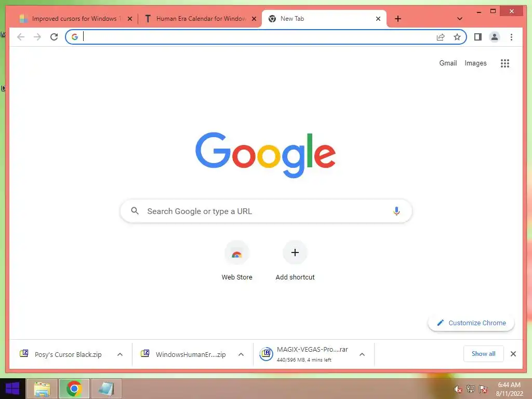This screenshot has width=532, height=399.
Task: Open the network tray icon
Action: 471,389
